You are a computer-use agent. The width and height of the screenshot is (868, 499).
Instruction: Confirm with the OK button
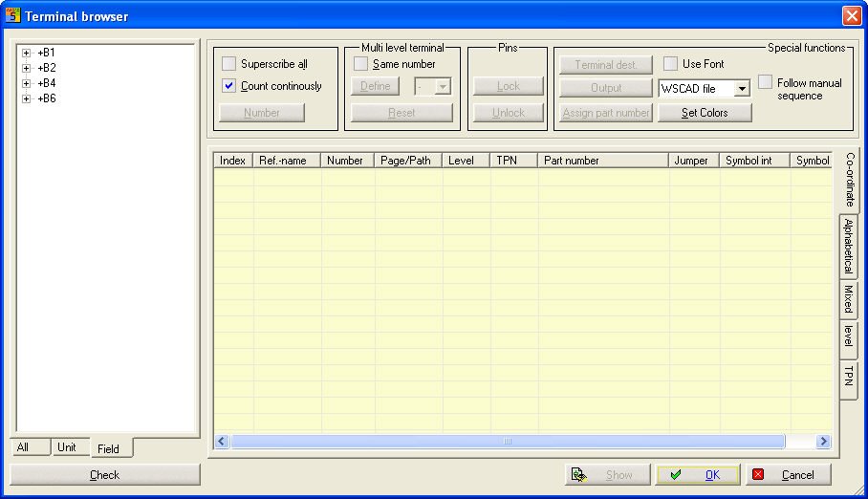(x=698, y=475)
